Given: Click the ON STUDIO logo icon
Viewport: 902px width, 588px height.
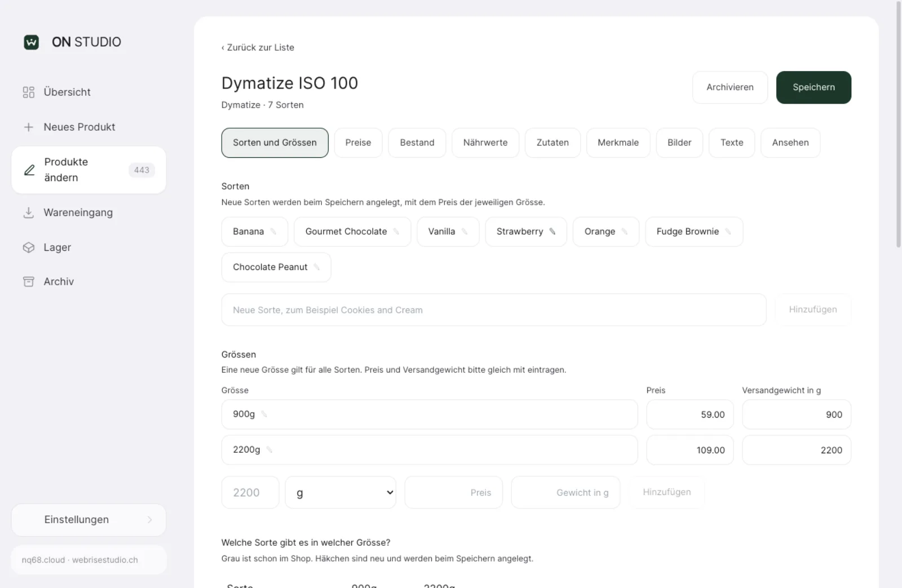Looking at the screenshot, I should click(x=32, y=42).
